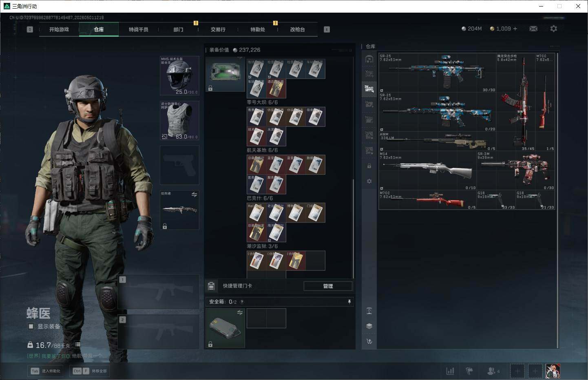Open the 交易行 tab
This screenshot has width=588, height=380.
[x=218, y=29]
